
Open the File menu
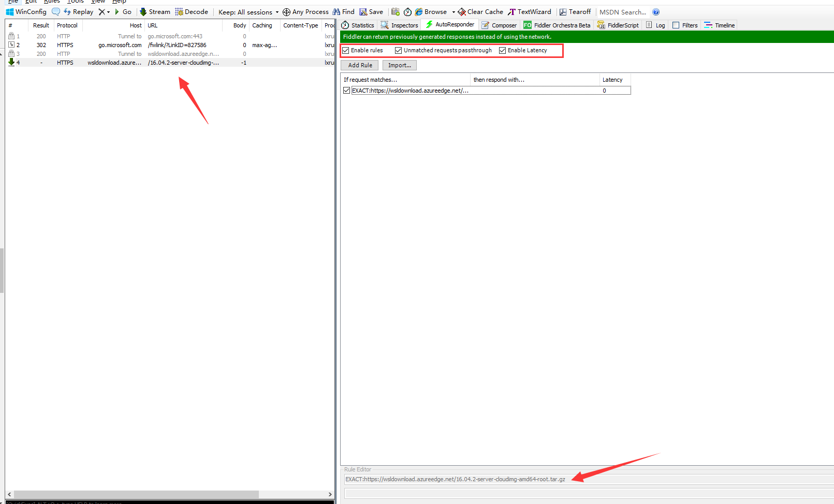tap(13, 2)
